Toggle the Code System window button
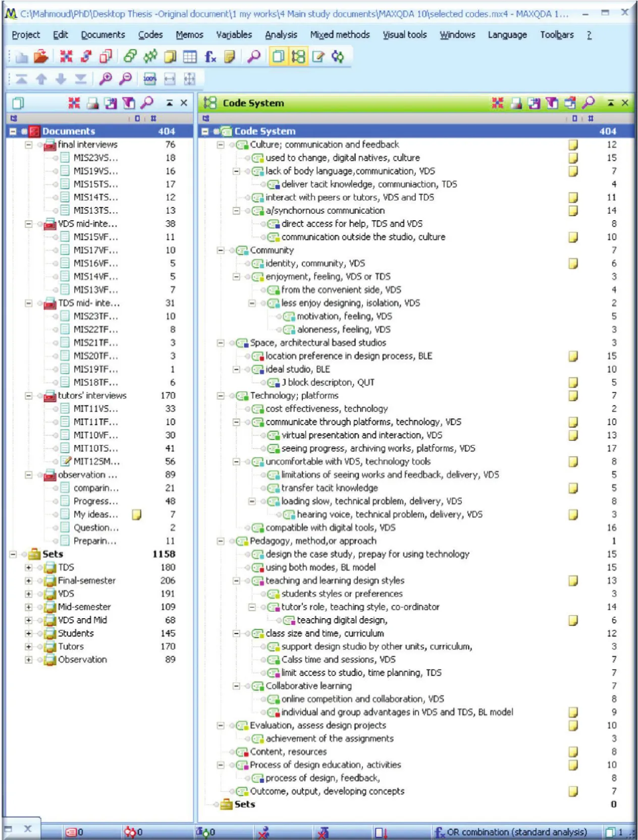Screen dimensions: 638x840 tap(298, 57)
